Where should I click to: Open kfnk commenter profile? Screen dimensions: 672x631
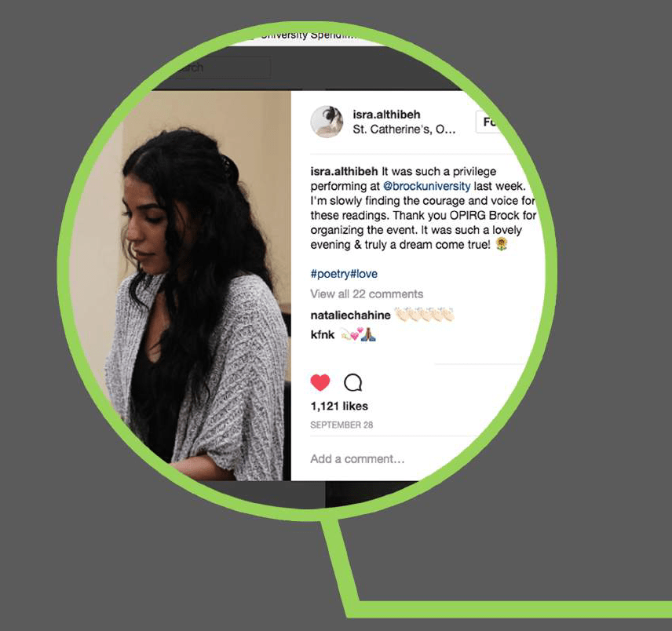323,334
